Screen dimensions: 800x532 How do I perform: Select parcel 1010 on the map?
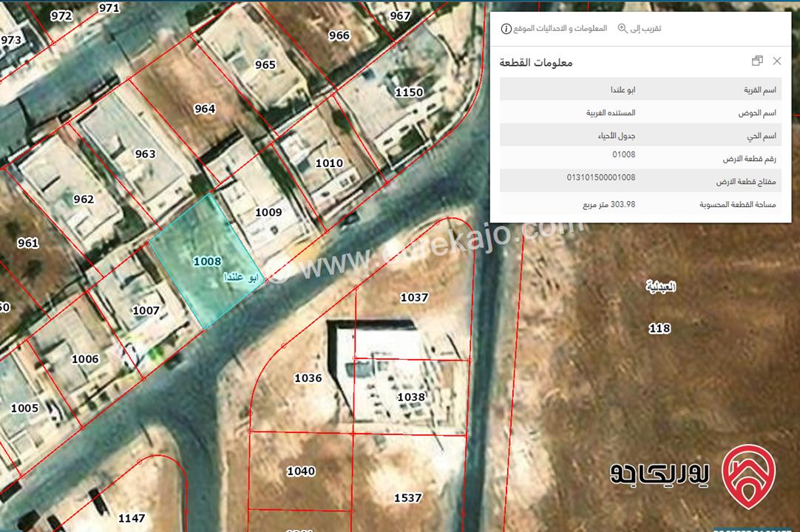(329, 163)
